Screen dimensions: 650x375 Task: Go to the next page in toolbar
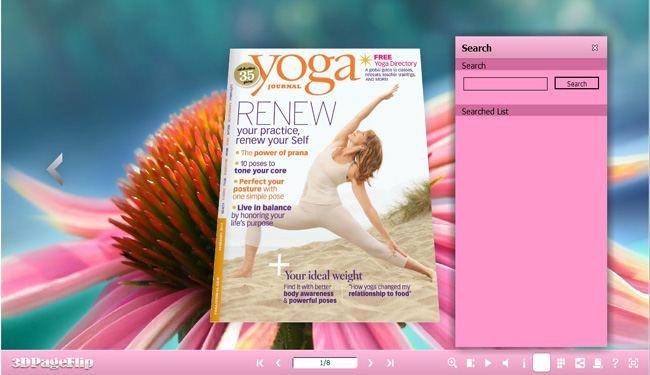click(370, 363)
